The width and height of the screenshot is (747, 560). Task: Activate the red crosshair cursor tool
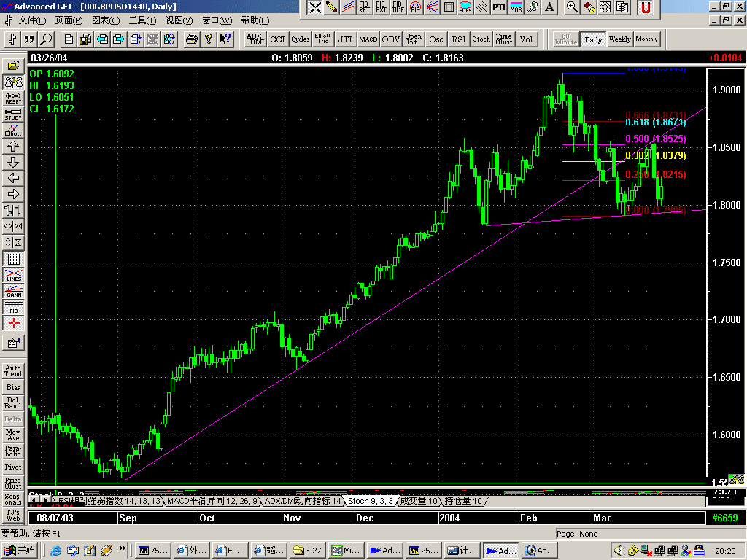pyautogui.click(x=13, y=323)
